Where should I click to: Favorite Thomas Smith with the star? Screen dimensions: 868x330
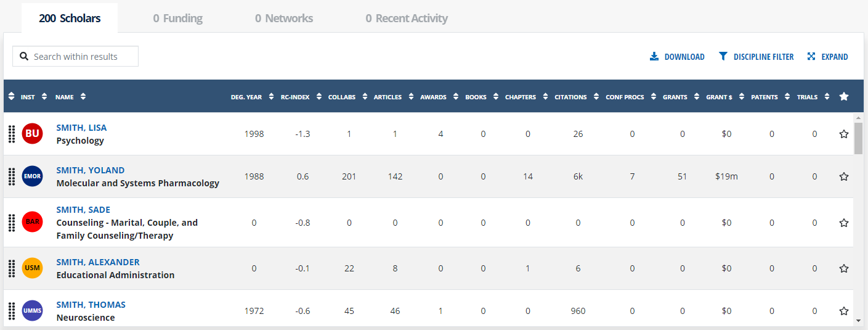[844, 311]
